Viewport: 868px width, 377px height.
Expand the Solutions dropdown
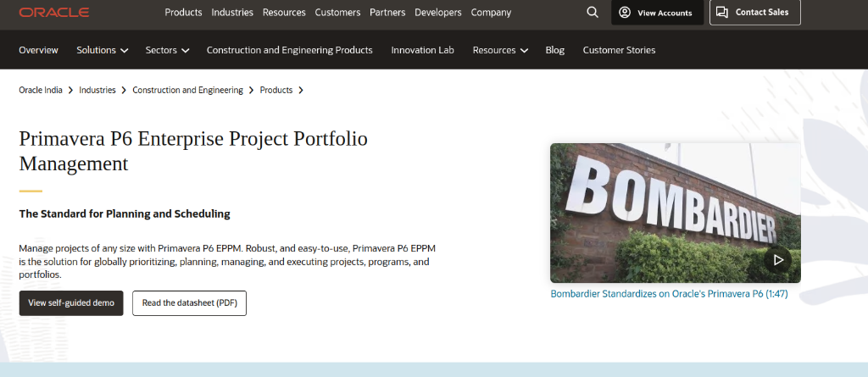coord(103,50)
